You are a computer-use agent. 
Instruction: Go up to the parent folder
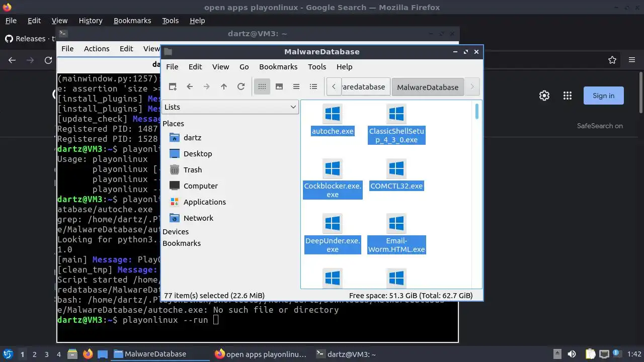pyautogui.click(x=224, y=86)
